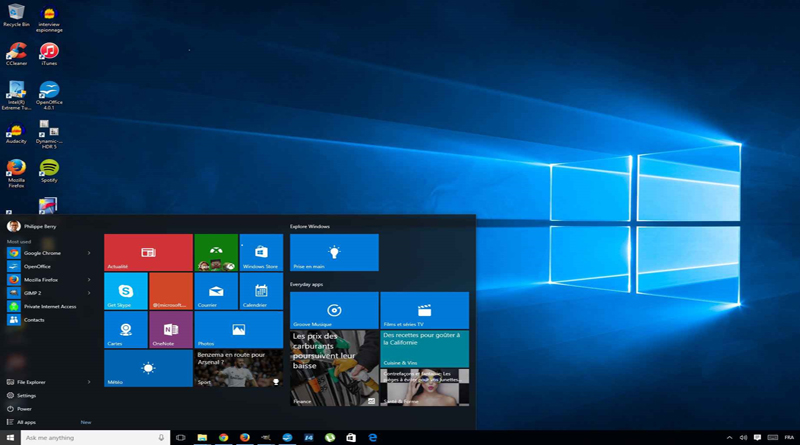The height and width of the screenshot is (445, 800).
Task: Open the Courrier mail tile
Action: pos(215,291)
